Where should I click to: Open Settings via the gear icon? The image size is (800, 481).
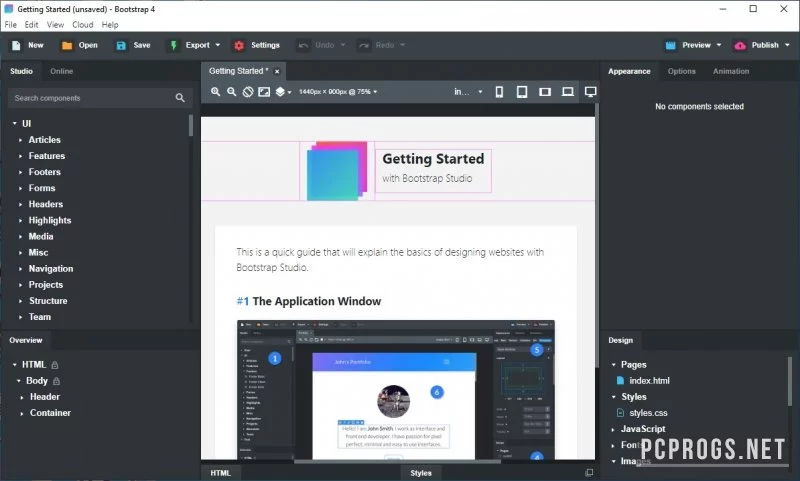tap(239, 45)
